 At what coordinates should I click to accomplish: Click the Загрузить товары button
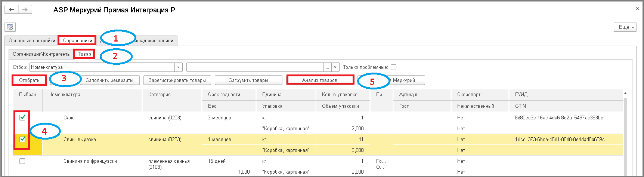(x=248, y=80)
